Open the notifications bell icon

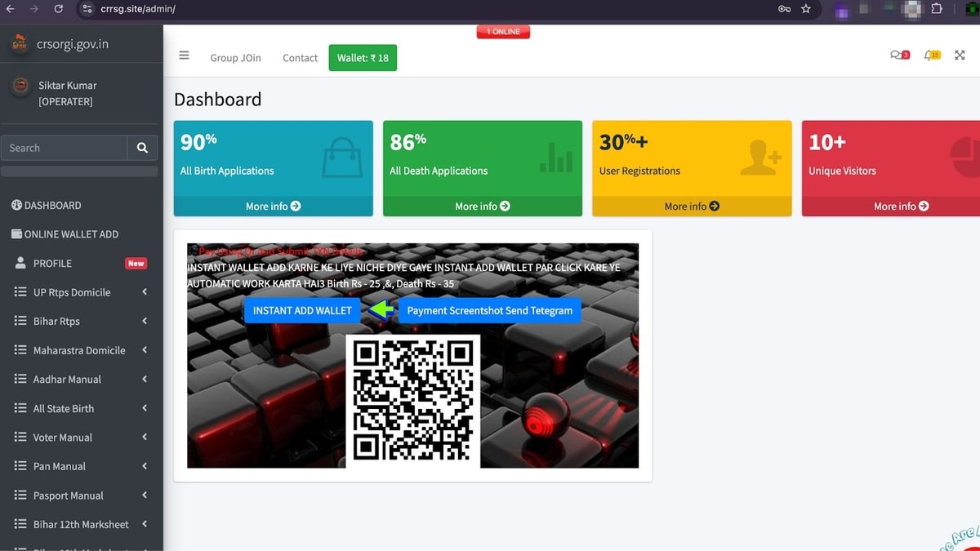(930, 56)
